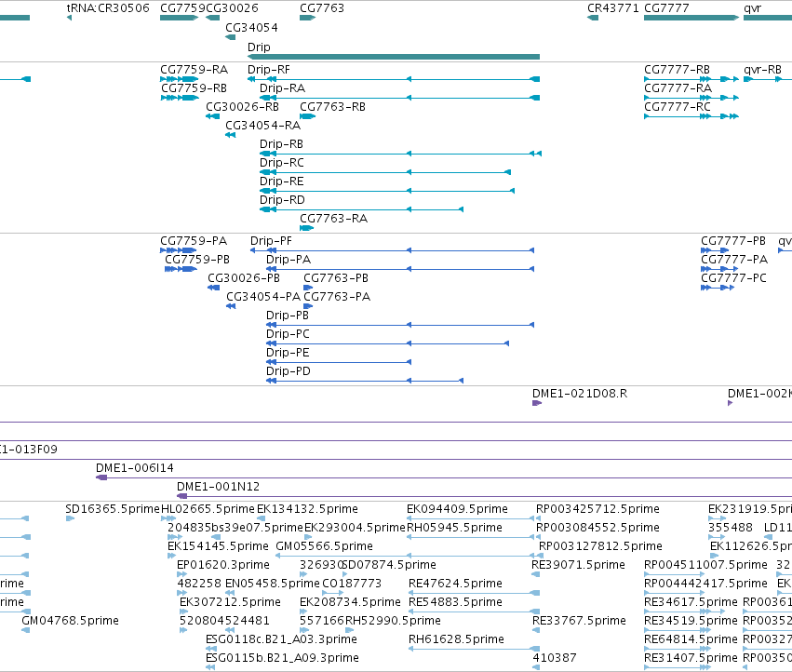The height and width of the screenshot is (672, 792).
Task: Click the tRNA:CR30506 gene label
Action: [108, 8]
